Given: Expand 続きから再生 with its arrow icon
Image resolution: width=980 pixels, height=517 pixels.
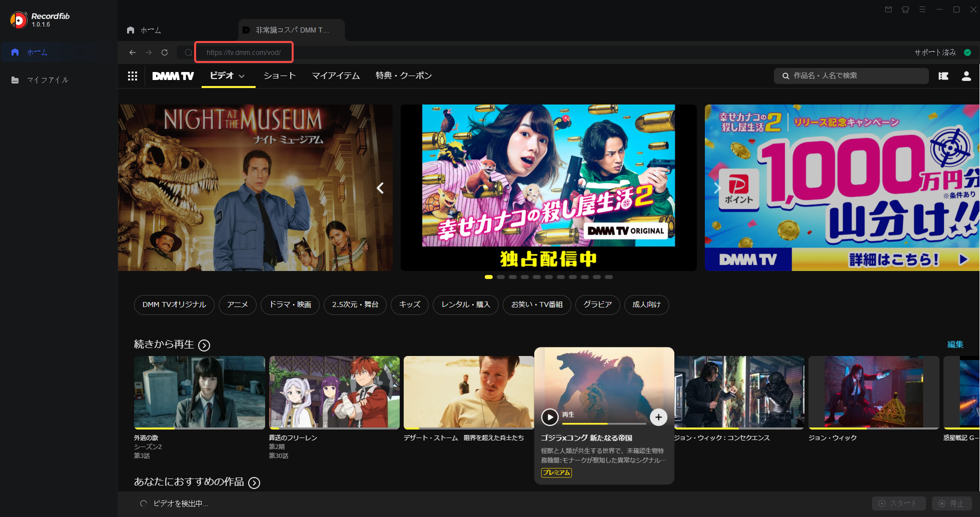Looking at the screenshot, I should pos(204,345).
